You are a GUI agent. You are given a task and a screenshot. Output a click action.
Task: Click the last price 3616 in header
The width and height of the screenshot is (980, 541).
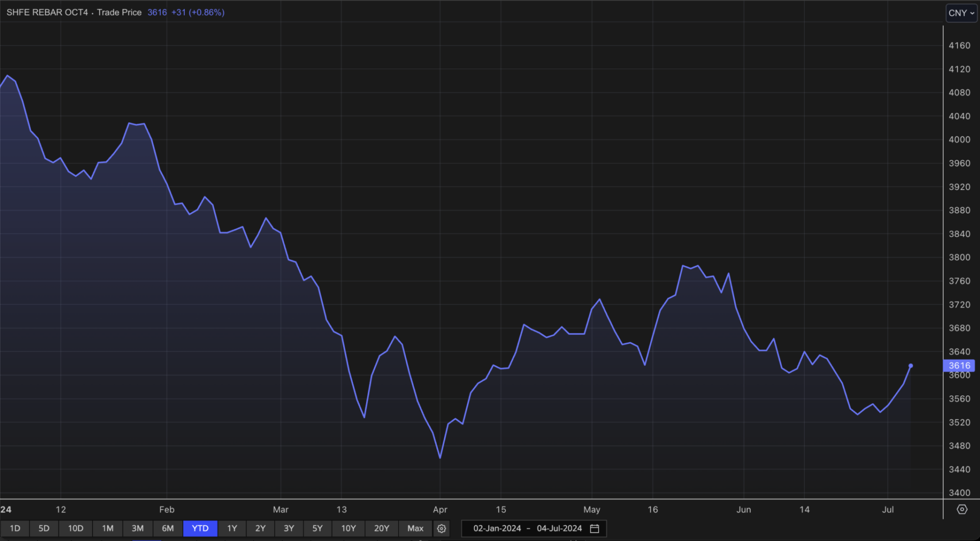tap(157, 12)
